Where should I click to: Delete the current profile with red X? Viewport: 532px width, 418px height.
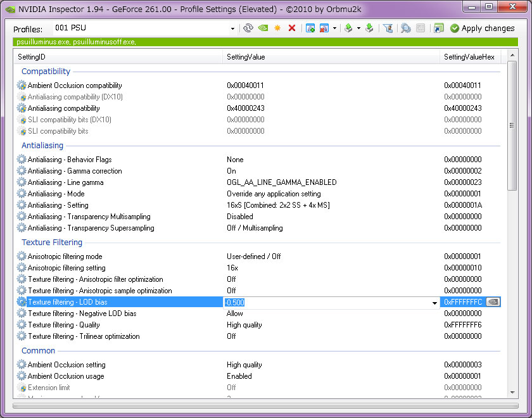click(292, 28)
